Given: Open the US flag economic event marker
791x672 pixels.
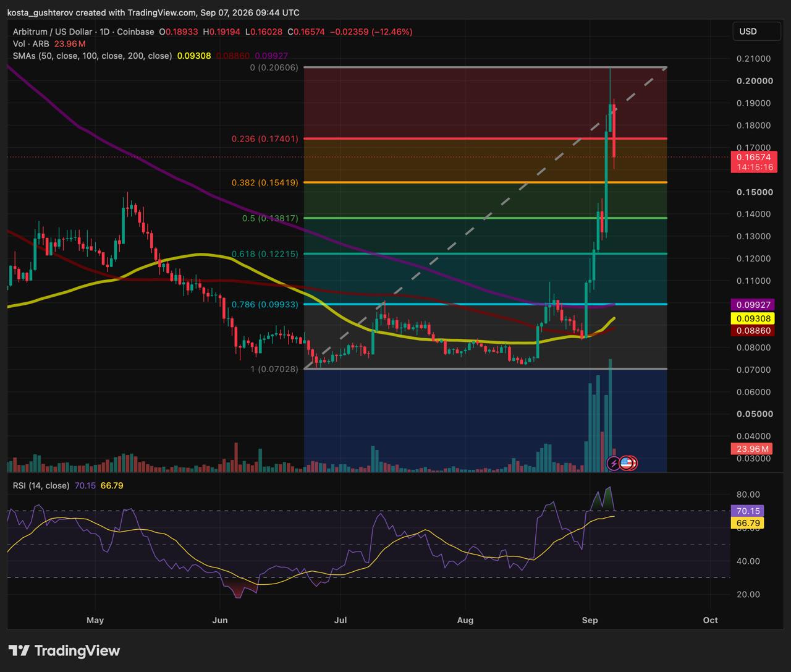Looking at the screenshot, I should (626, 462).
